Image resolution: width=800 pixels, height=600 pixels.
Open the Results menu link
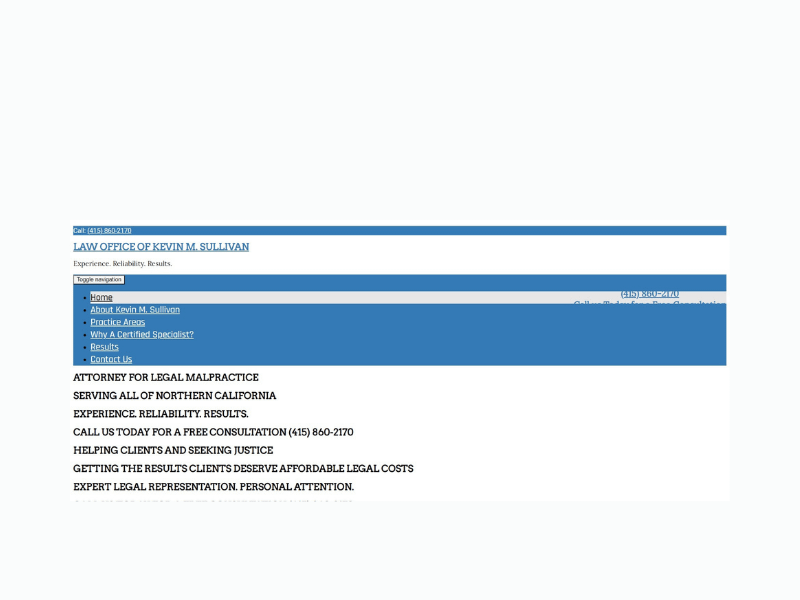pyautogui.click(x=104, y=347)
